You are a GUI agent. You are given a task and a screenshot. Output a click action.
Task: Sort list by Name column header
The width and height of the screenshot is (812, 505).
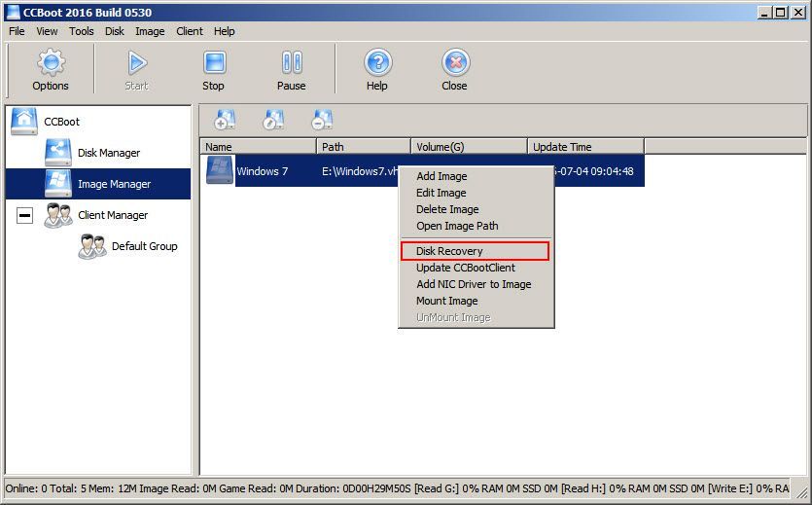click(259, 147)
